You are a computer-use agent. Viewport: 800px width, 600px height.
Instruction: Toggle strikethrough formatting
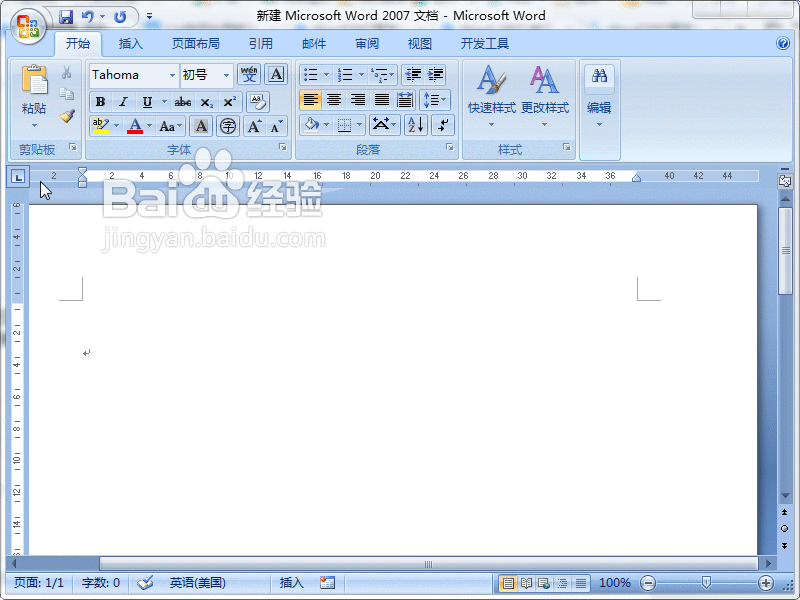182,102
